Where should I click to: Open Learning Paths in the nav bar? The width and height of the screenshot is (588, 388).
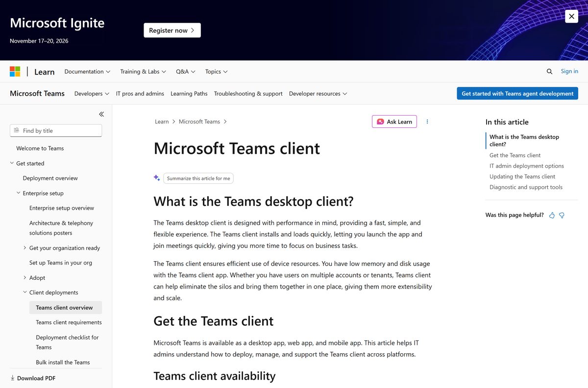[189, 94]
